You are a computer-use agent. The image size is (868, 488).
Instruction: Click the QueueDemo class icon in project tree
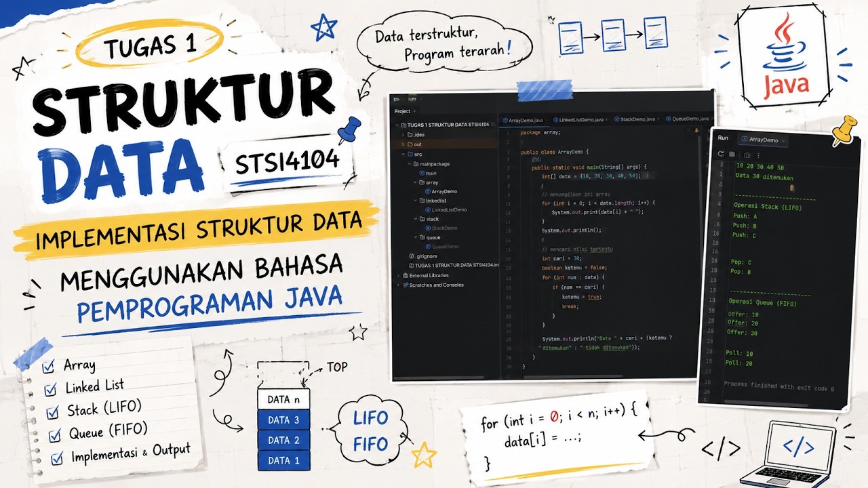pyautogui.click(x=427, y=246)
